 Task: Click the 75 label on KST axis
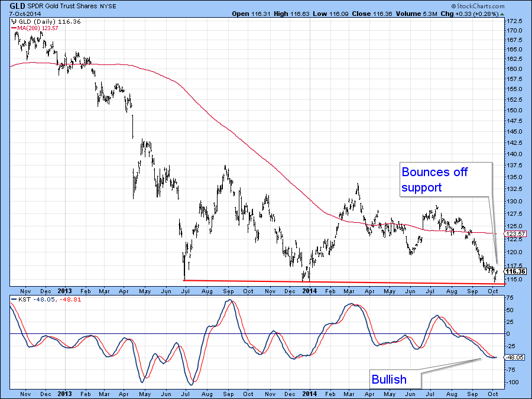click(510, 298)
